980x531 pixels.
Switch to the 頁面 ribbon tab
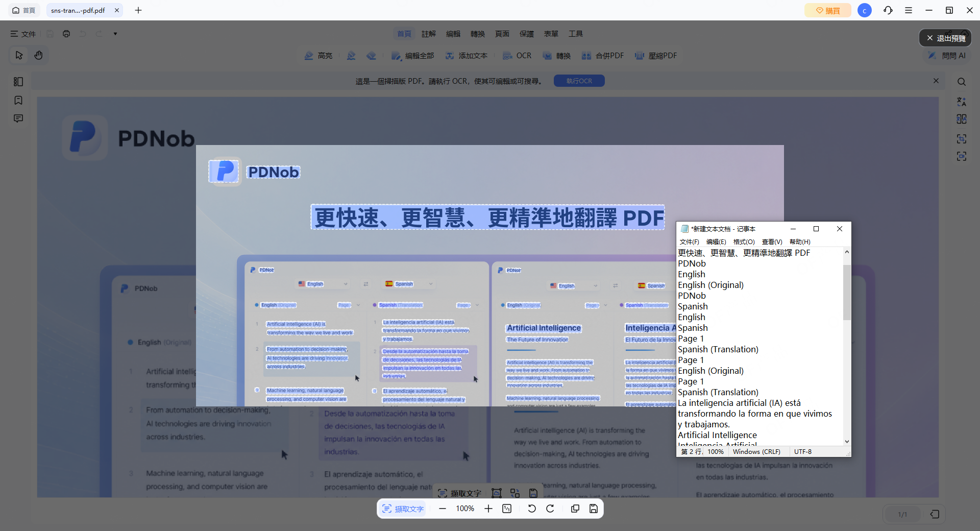502,34
